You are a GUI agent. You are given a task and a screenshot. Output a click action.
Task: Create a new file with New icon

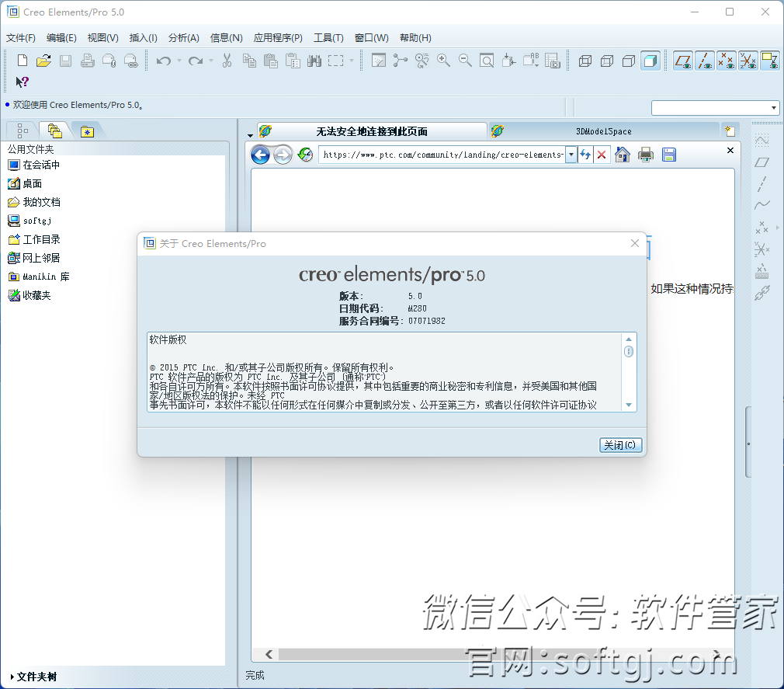(22, 61)
